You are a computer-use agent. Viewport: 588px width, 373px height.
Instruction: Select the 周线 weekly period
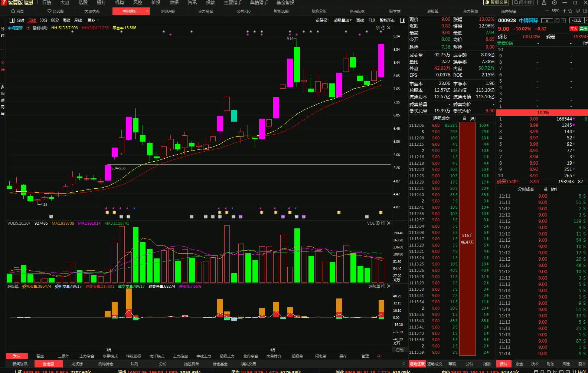[66, 20]
